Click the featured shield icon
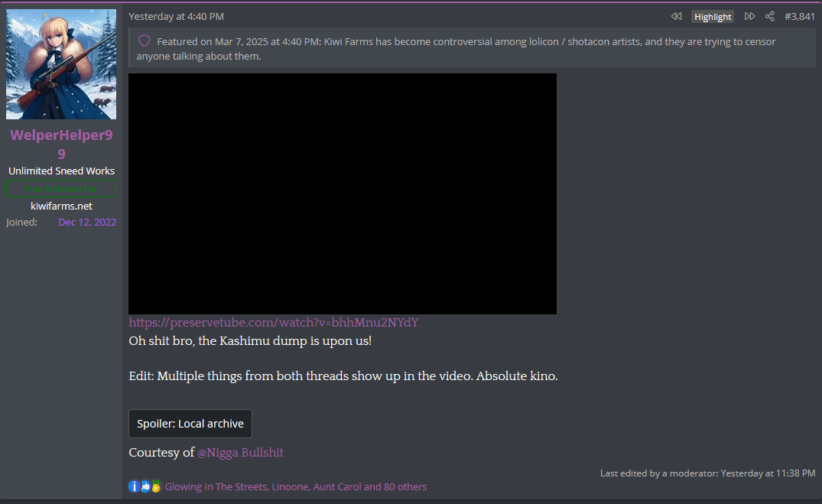 coord(145,41)
